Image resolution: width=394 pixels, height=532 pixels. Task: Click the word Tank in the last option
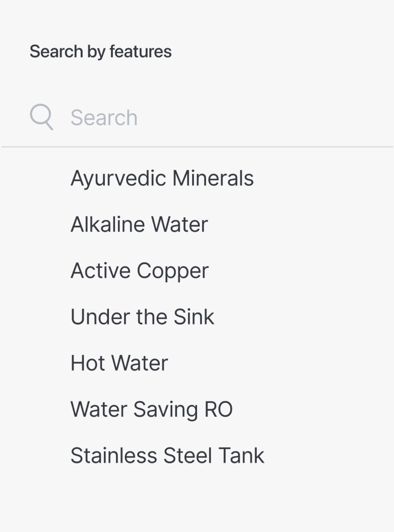(241, 455)
